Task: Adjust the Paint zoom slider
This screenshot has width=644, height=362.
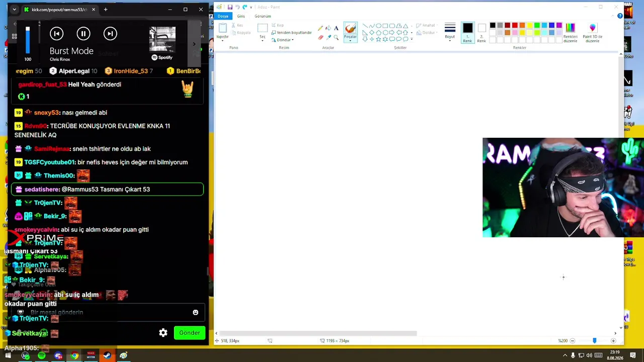Action: pyautogui.click(x=594, y=341)
